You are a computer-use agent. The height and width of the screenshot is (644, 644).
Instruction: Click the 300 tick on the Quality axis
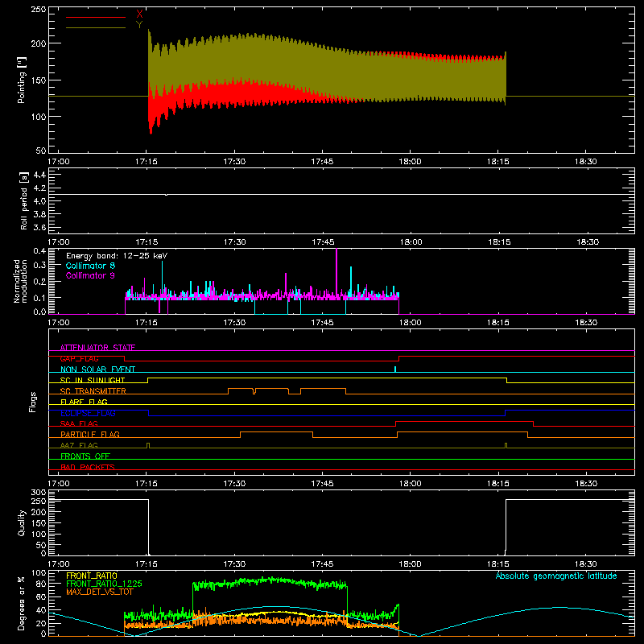39,493
